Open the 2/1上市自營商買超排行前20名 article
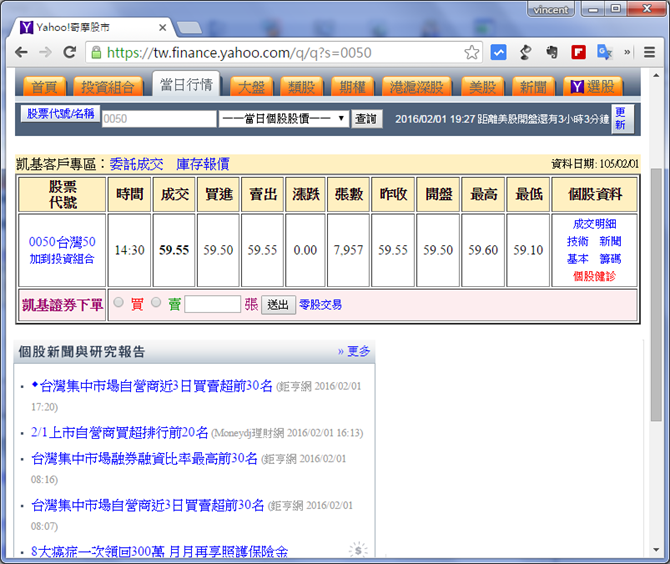This screenshot has height=564, width=670. (x=120, y=432)
